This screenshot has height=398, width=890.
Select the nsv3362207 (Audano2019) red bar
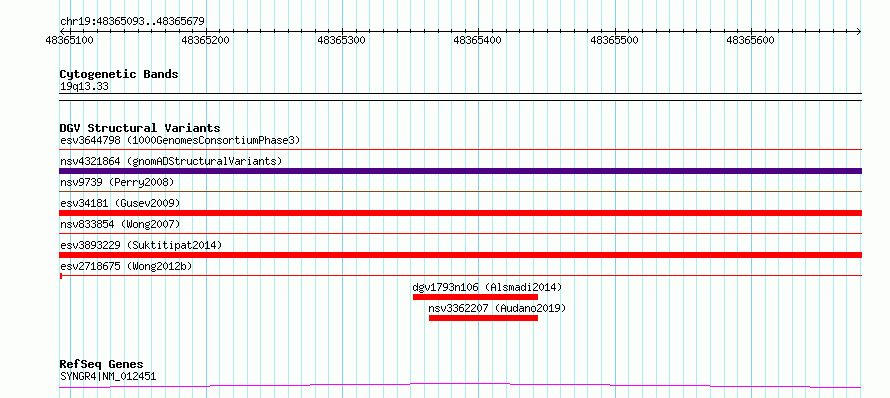pyautogui.click(x=483, y=318)
